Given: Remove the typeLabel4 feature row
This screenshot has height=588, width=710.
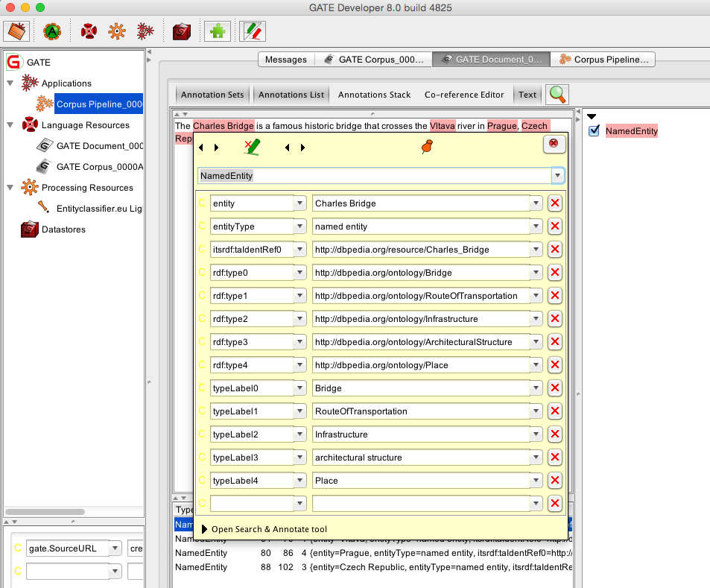Looking at the screenshot, I should 555,480.
